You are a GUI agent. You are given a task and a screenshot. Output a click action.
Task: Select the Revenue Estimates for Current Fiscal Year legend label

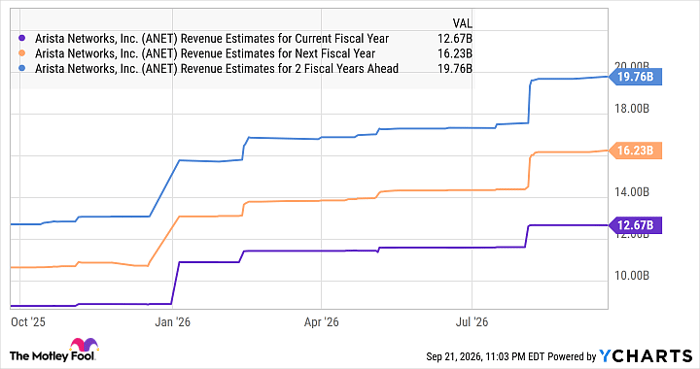[212, 39]
